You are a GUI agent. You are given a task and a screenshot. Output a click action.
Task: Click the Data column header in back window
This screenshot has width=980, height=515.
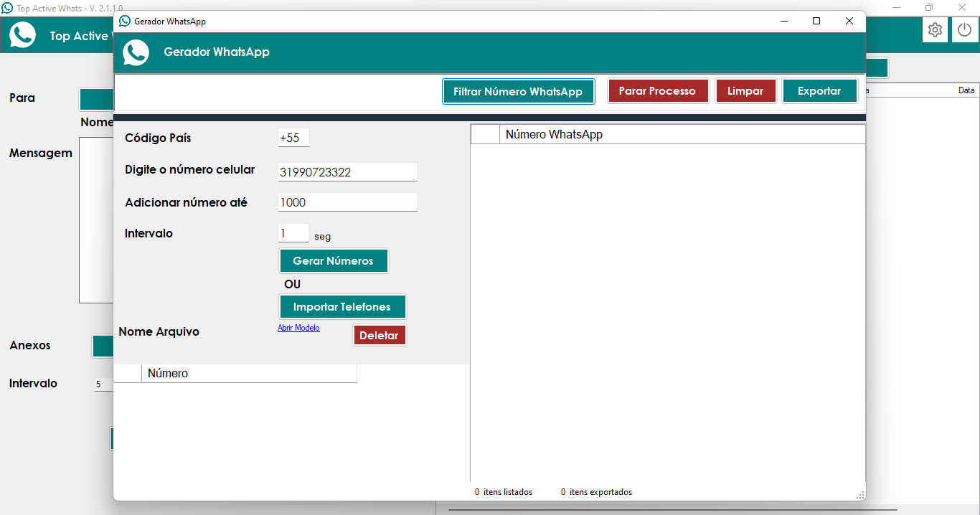pos(966,90)
